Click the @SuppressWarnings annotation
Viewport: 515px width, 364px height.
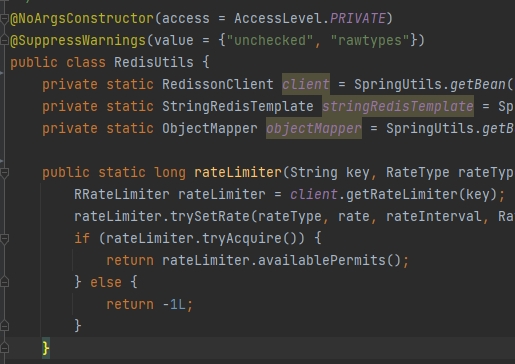click(78, 40)
